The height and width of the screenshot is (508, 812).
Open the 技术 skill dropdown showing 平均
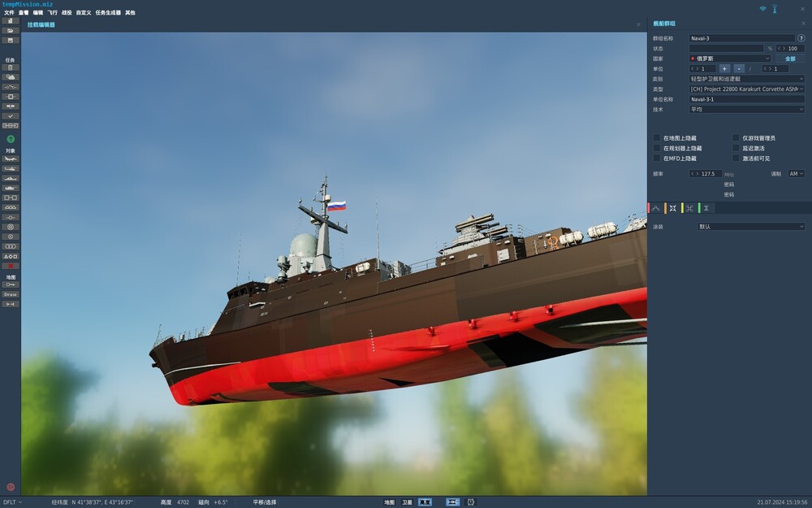pyautogui.click(x=747, y=110)
